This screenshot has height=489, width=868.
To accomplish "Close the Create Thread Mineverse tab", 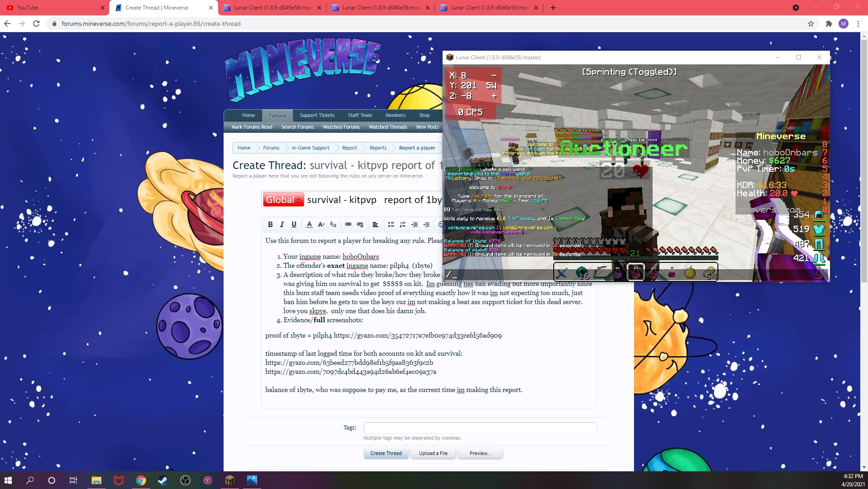I will tap(210, 8).
